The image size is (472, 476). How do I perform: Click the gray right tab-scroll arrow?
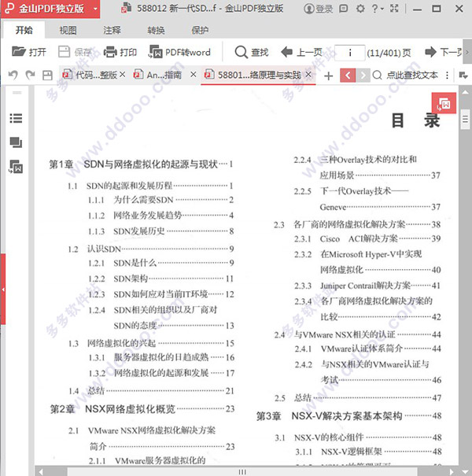(x=363, y=75)
